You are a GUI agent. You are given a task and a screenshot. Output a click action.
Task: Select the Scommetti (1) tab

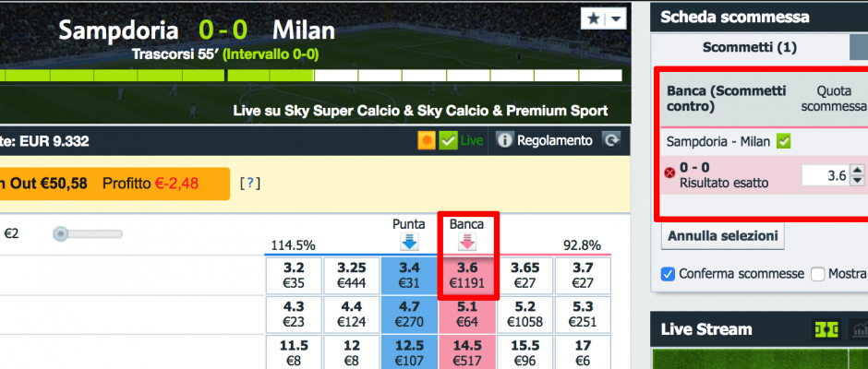point(750,47)
